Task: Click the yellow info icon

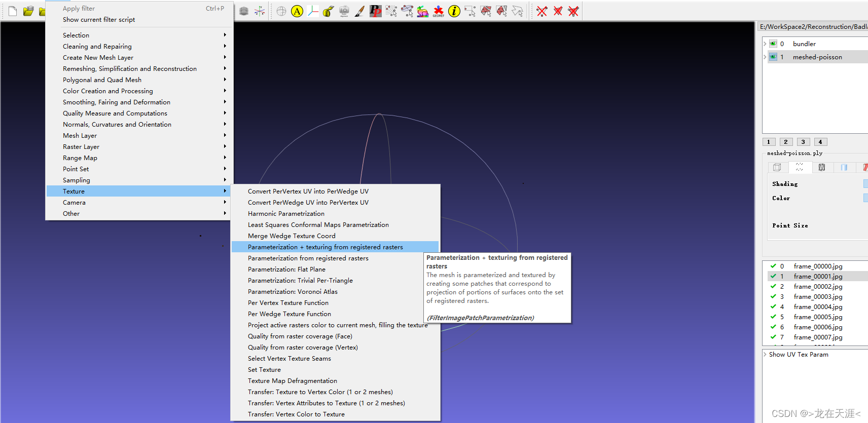Action: click(454, 11)
